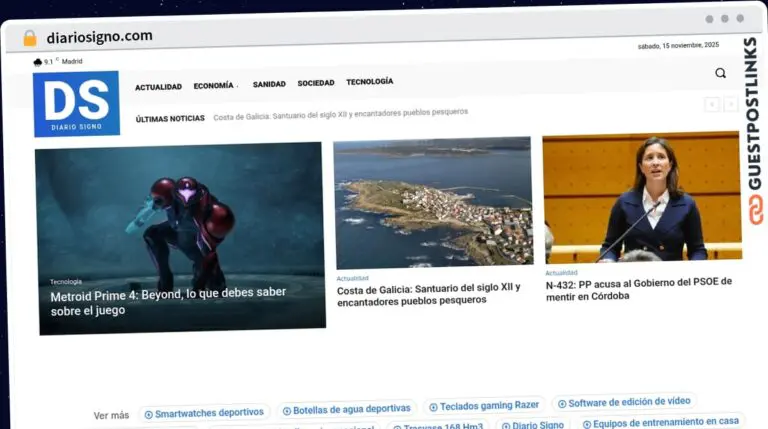768x429 pixels.
Task: Advance to next news ticker item
Action: 731,104
